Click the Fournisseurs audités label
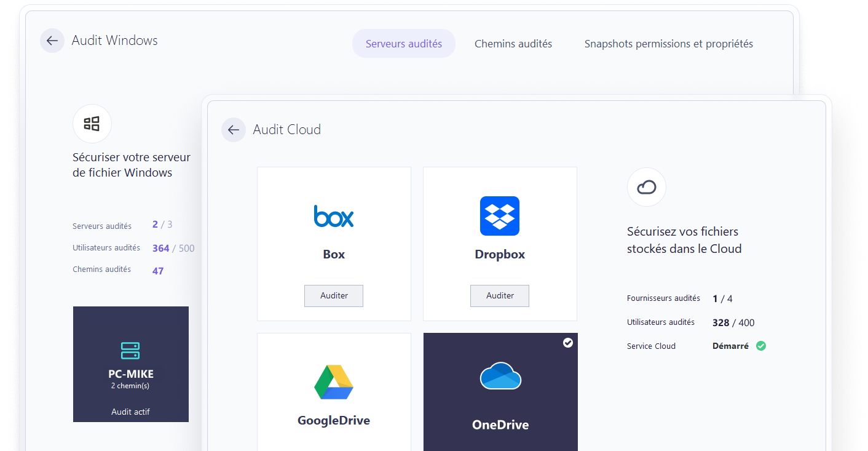The width and height of the screenshot is (868, 451). (663, 298)
